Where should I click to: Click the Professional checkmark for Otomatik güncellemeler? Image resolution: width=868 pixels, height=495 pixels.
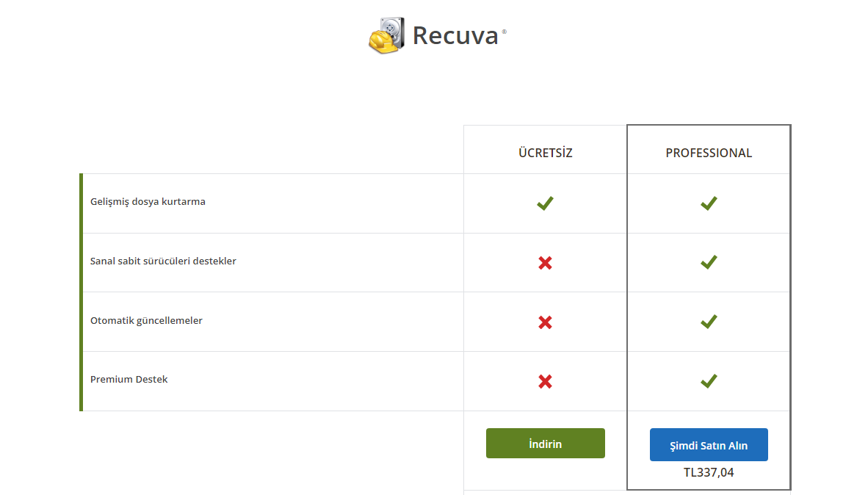point(709,322)
